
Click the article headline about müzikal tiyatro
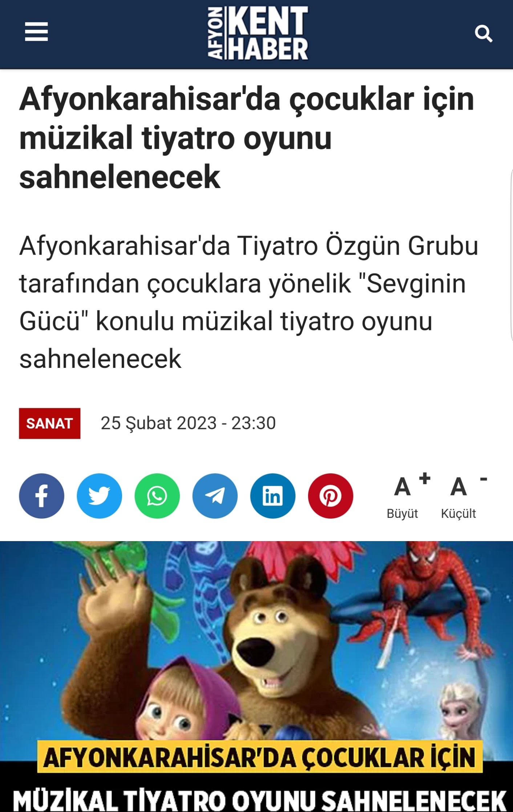(x=247, y=138)
